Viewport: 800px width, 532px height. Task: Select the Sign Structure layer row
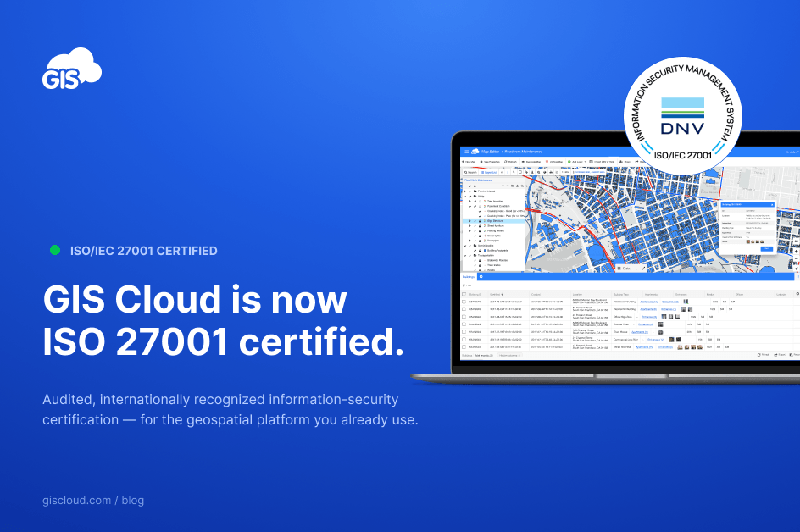click(493, 221)
